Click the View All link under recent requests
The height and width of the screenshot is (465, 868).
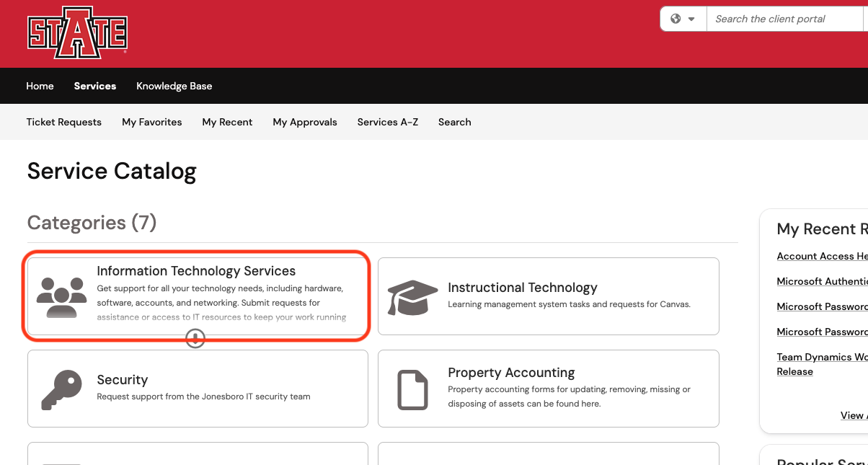click(x=854, y=415)
